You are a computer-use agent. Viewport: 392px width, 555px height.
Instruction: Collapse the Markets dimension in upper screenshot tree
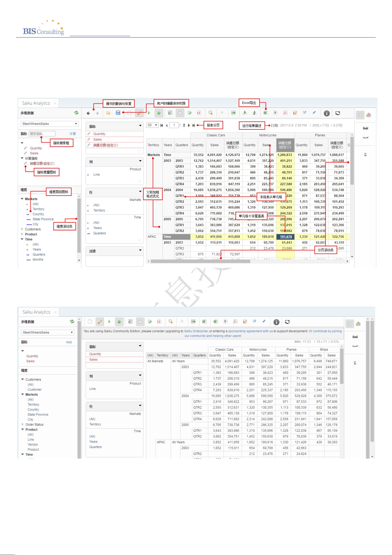click(22, 199)
